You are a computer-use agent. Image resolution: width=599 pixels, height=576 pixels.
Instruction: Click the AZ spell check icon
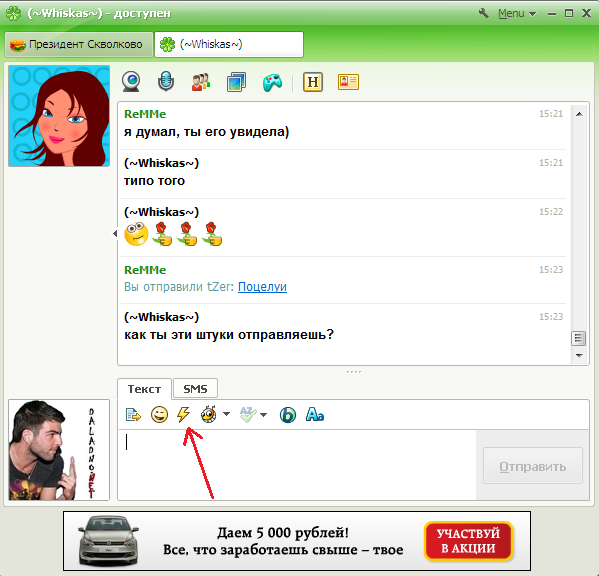click(248, 414)
